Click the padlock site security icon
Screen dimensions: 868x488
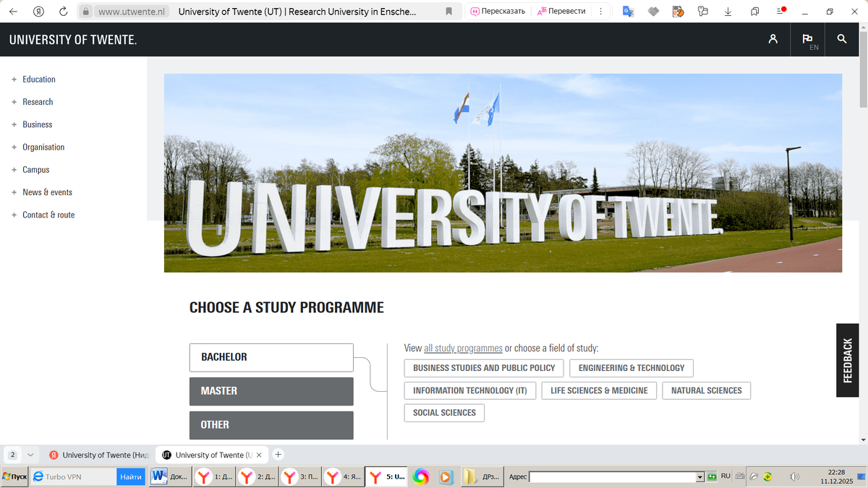click(85, 12)
